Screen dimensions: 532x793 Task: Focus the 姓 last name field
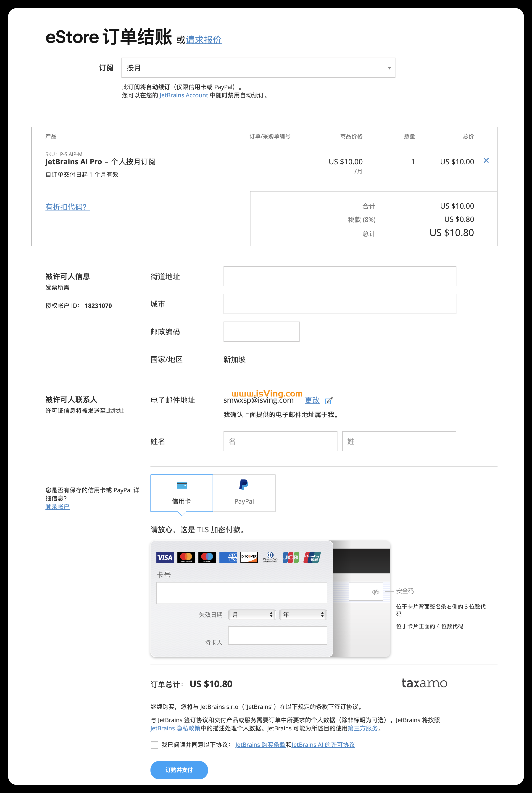(x=399, y=441)
